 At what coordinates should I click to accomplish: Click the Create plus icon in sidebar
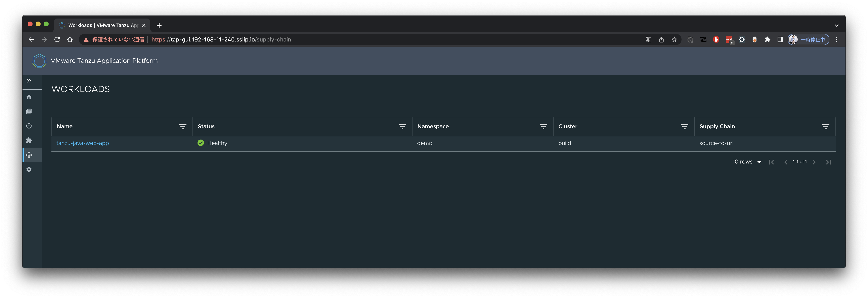29,126
